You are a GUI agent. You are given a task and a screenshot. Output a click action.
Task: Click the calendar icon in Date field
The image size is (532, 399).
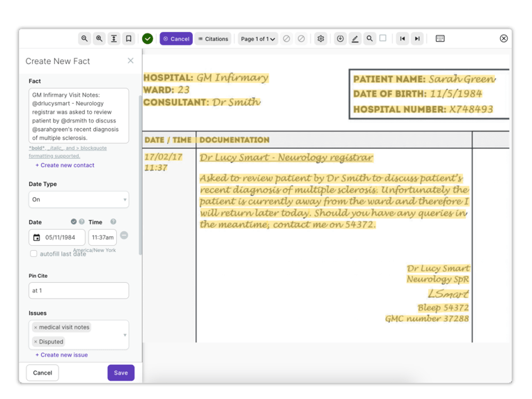click(x=37, y=237)
